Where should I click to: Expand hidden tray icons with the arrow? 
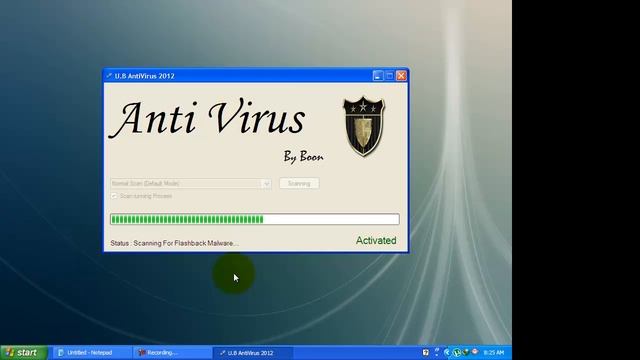tap(447, 352)
